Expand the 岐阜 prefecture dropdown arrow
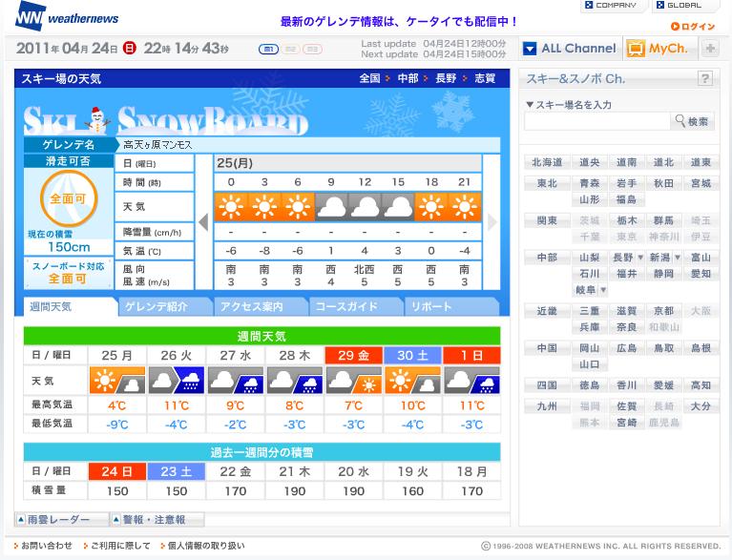 pyautogui.click(x=603, y=290)
